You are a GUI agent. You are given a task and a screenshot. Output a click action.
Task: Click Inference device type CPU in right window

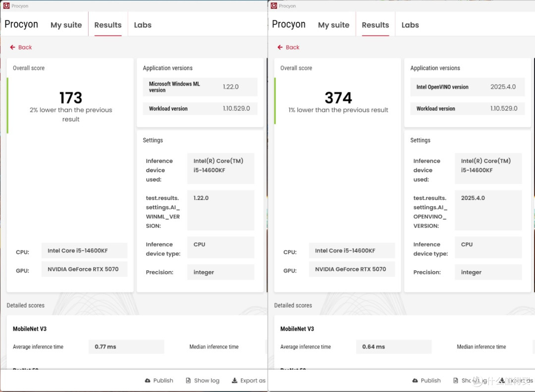click(488, 247)
